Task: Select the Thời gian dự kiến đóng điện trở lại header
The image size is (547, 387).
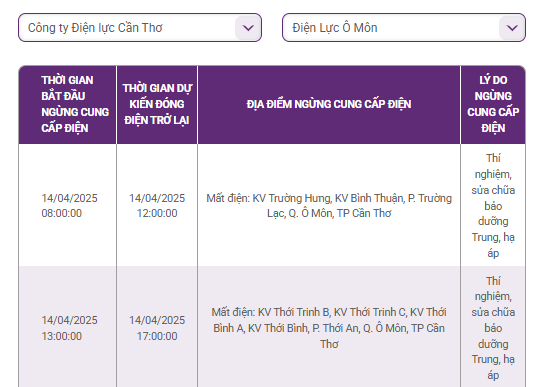Action: [157, 104]
